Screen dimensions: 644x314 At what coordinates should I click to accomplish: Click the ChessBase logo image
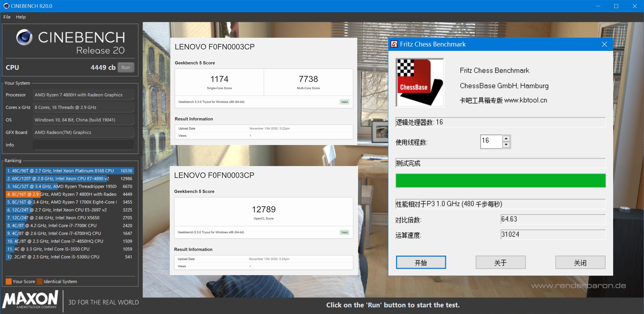420,82
